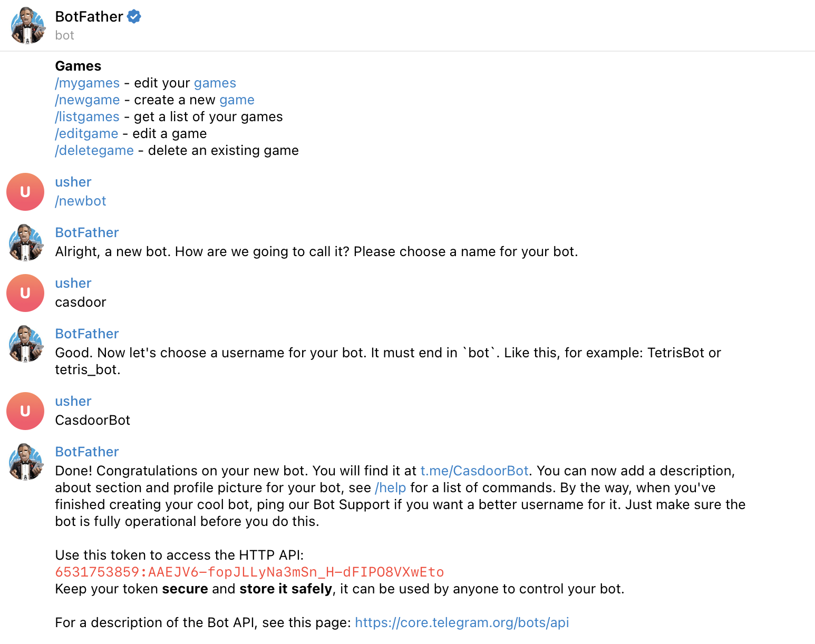Click the /help command link
Image resolution: width=815 pixels, height=644 pixels.
(x=390, y=487)
